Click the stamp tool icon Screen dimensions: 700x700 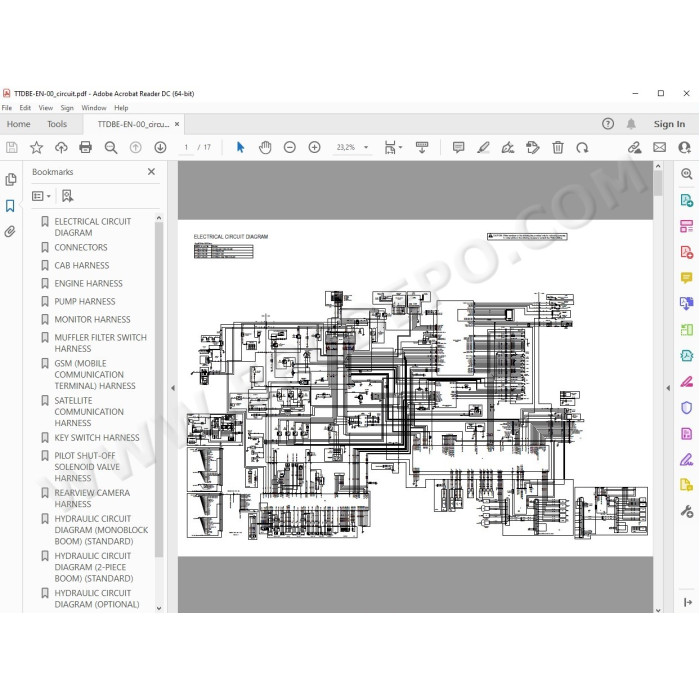click(x=533, y=147)
